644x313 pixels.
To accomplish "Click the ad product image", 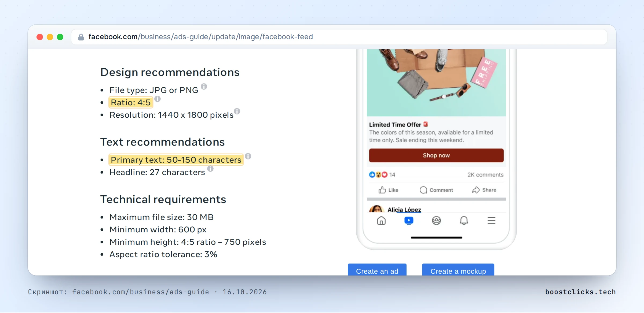I will click(x=436, y=83).
